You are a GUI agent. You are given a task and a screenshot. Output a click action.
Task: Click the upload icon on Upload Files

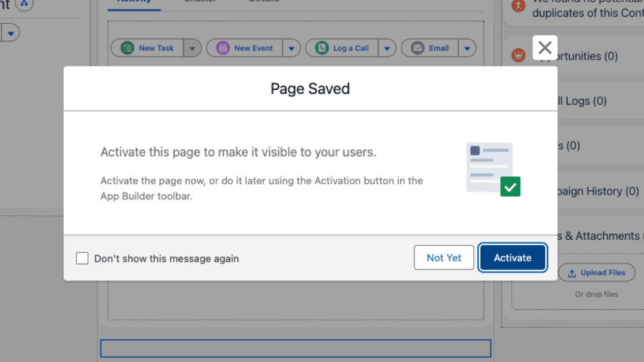[572, 272]
